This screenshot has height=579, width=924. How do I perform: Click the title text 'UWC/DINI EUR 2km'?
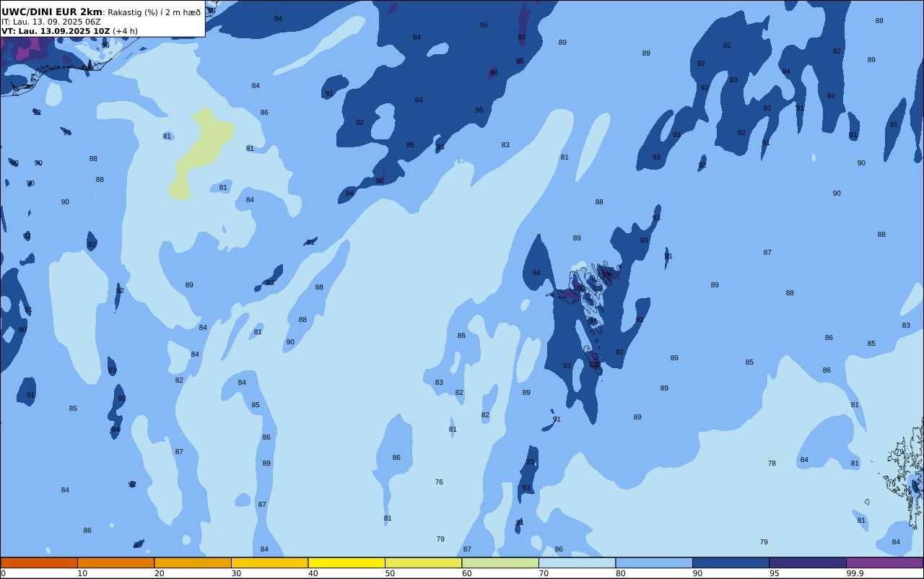(52, 12)
